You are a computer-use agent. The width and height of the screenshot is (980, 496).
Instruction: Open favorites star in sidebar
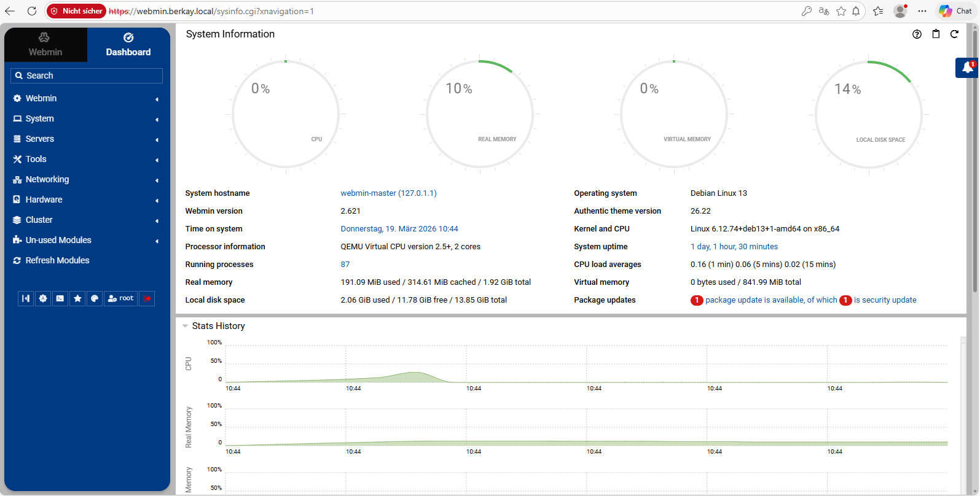coord(77,298)
